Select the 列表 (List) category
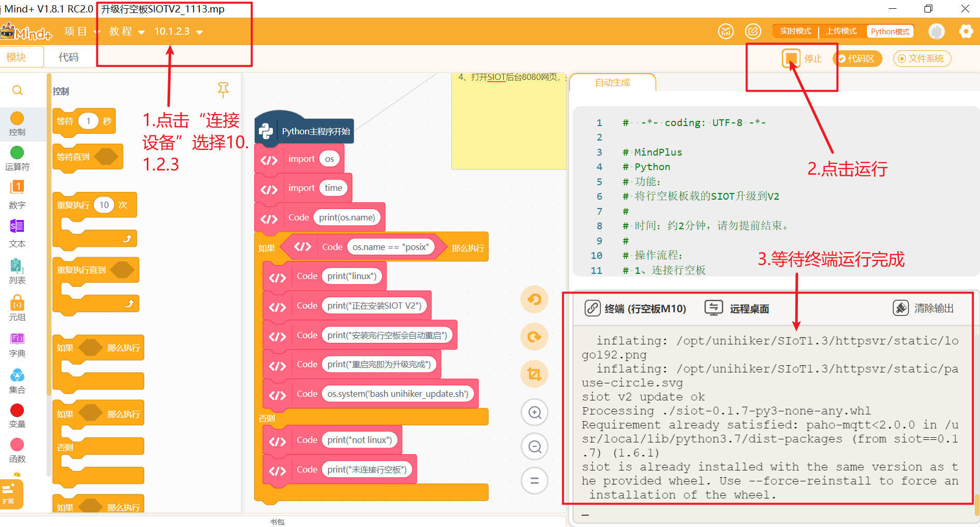Image resolution: width=980 pixels, height=527 pixels. pos(17,271)
